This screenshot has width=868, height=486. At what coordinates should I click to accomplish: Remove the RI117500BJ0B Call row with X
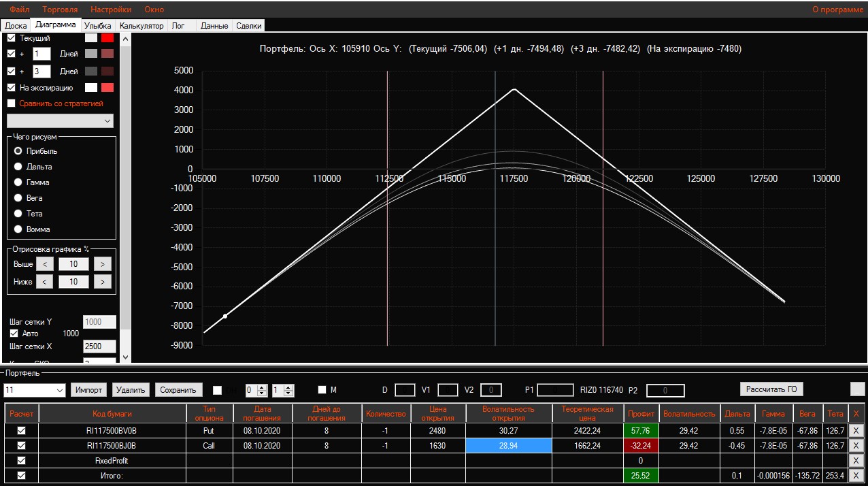(x=856, y=445)
